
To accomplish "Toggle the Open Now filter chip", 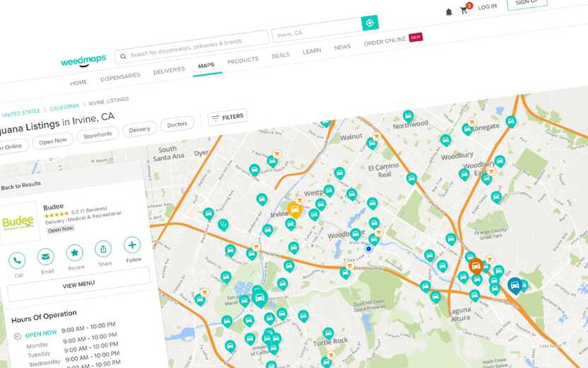I will 53,142.
